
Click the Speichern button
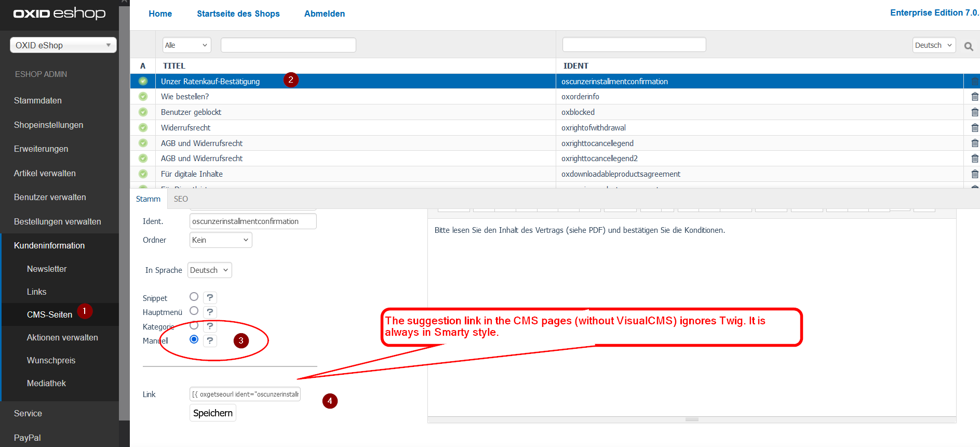coord(213,413)
